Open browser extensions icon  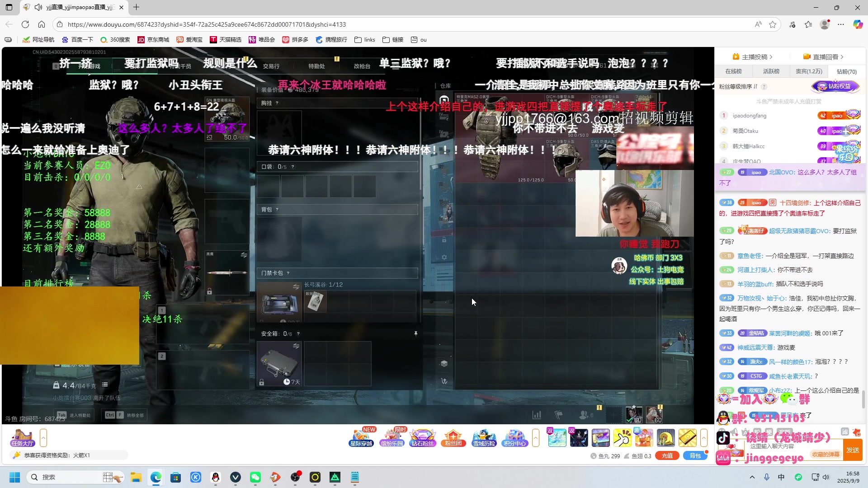coord(792,24)
